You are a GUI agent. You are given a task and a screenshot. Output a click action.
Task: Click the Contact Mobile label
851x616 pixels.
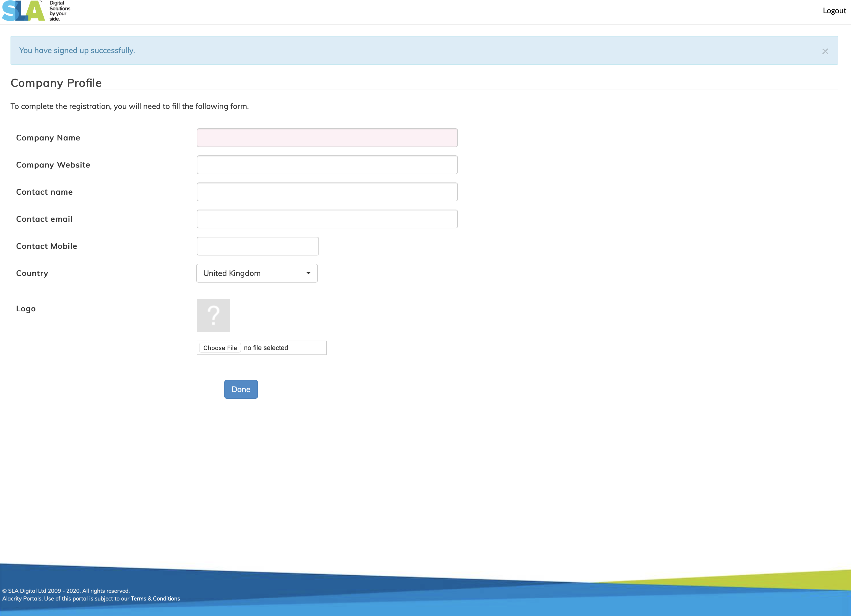(46, 246)
